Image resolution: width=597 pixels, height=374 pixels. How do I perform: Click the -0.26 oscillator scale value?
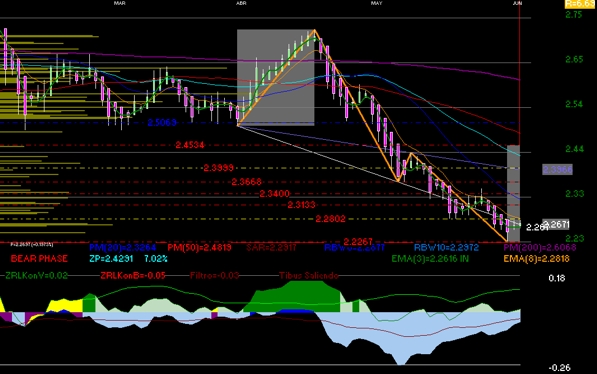pyautogui.click(x=559, y=368)
